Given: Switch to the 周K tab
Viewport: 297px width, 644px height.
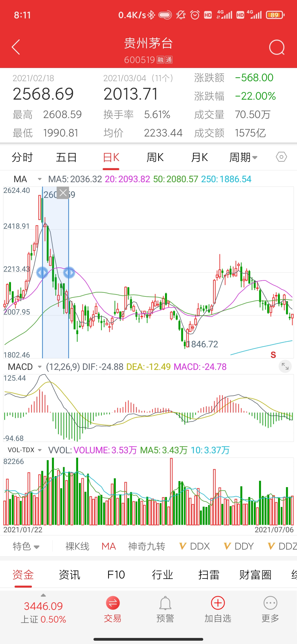Looking at the screenshot, I should 155,157.
